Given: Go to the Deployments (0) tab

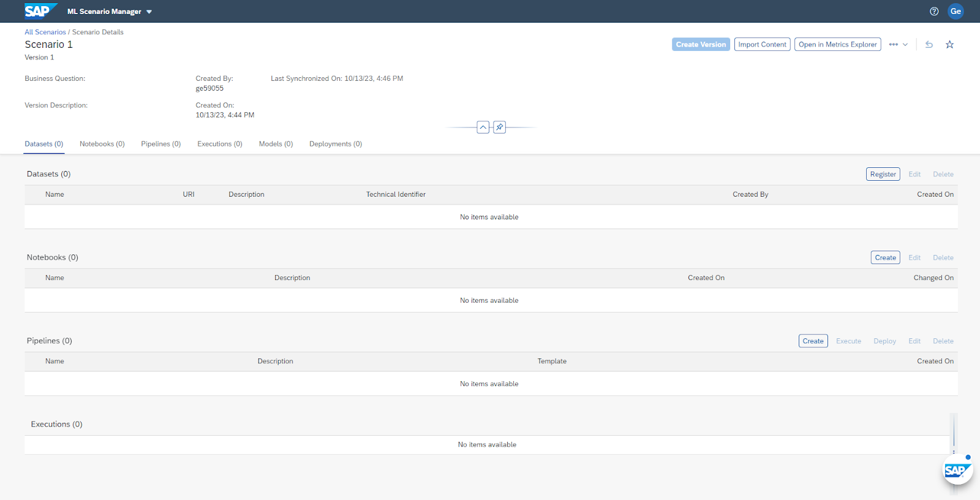Looking at the screenshot, I should pos(335,144).
